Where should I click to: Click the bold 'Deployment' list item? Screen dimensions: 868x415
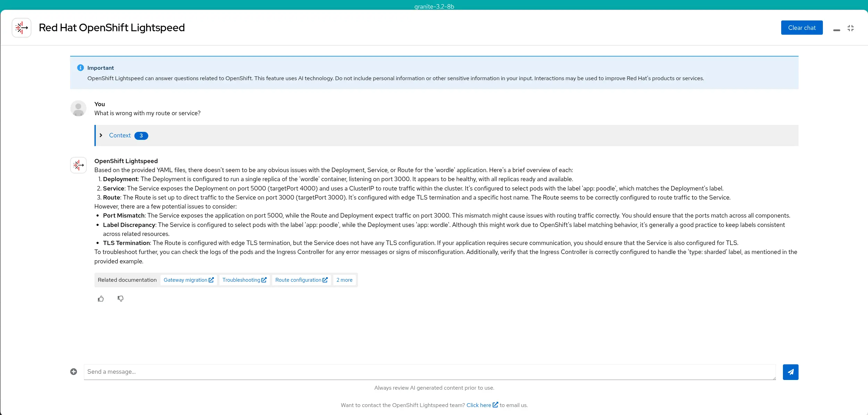[120, 179]
